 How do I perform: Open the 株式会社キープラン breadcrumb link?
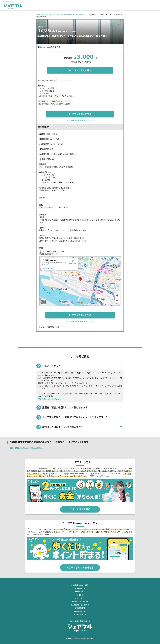(x=81, y=15)
